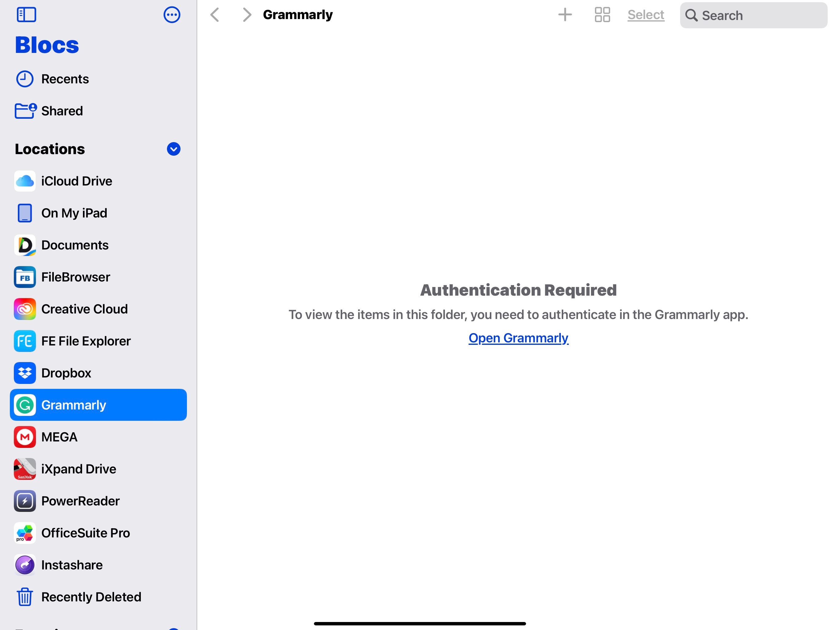Choose the Dropbox location

click(x=66, y=373)
